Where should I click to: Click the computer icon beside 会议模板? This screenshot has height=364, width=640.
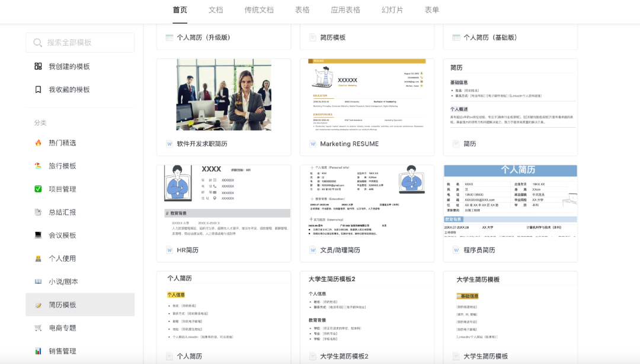tap(38, 235)
